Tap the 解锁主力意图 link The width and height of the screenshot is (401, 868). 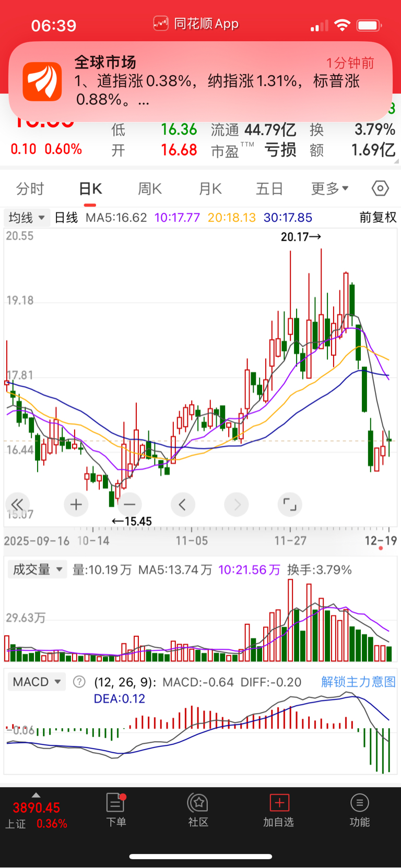[358, 682]
